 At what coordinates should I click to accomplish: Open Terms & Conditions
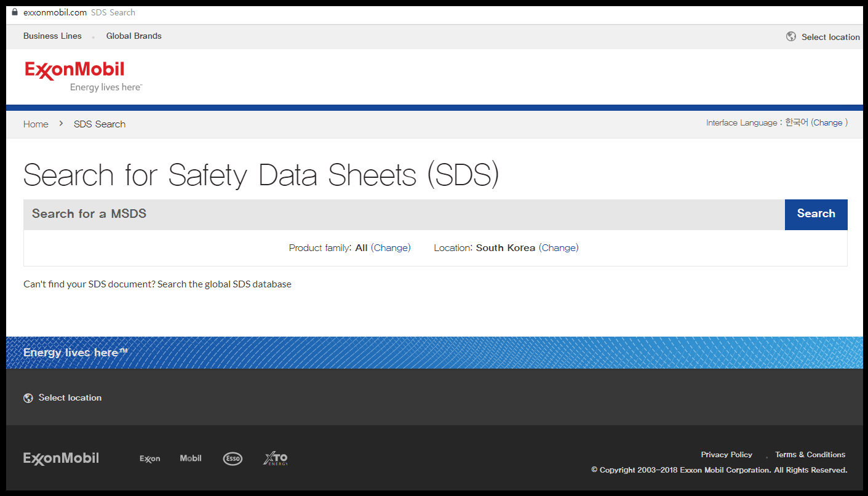tap(810, 455)
